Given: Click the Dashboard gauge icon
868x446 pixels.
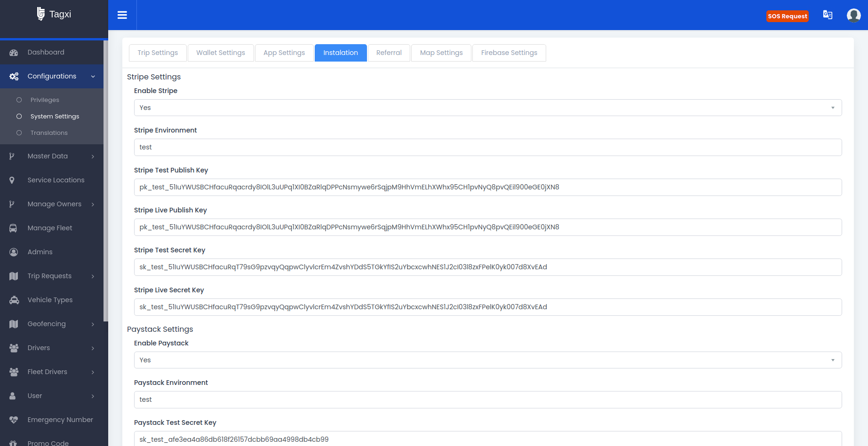Looking at the screenshot, I should click(14, 53).
